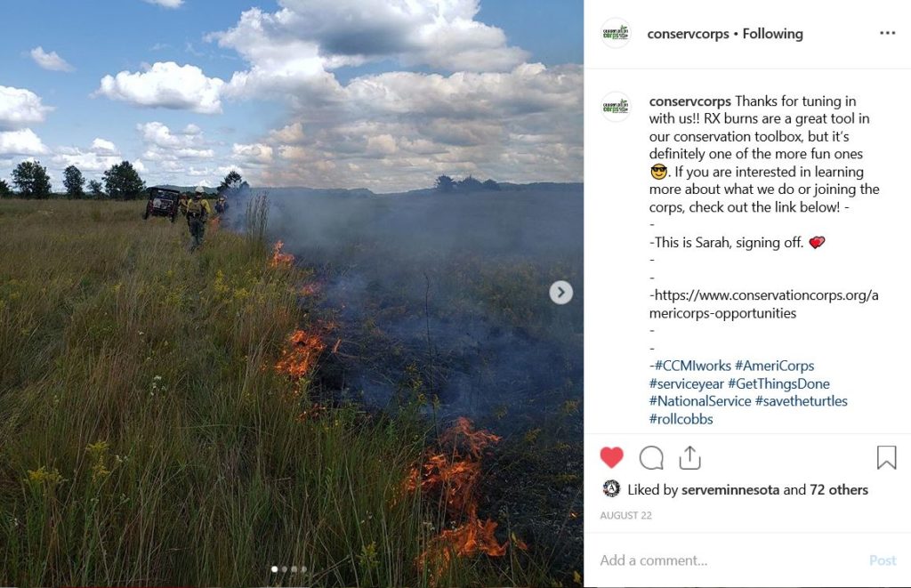Open the conservcorps username in the header
This screenshot has width=911, height=588.
pyautogui.click(x=688, y=34)
